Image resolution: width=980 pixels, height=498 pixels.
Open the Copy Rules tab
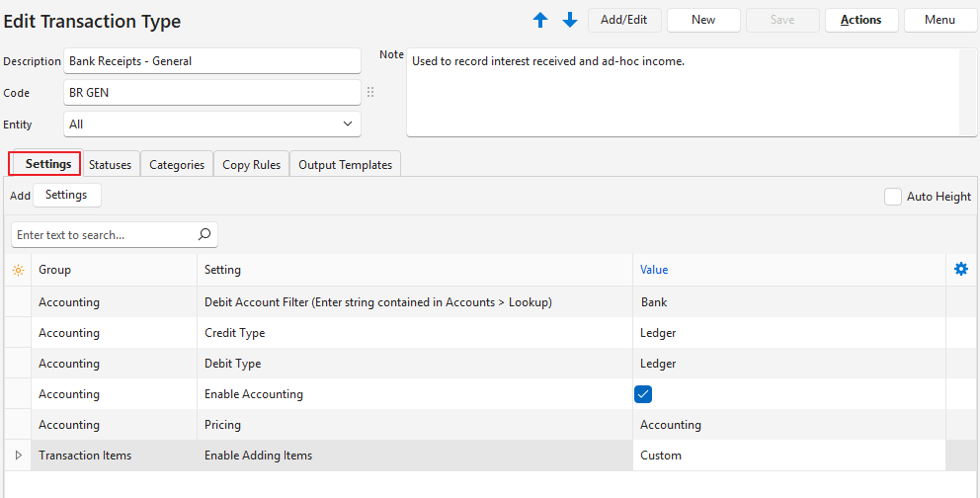(251, 165)
